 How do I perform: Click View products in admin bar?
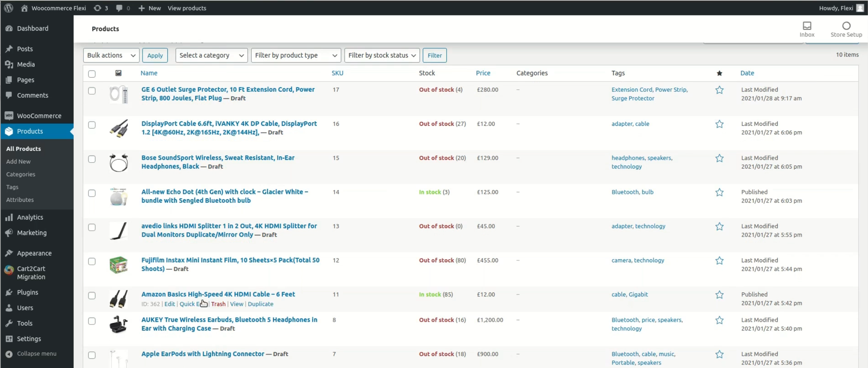tap(187, 8)
